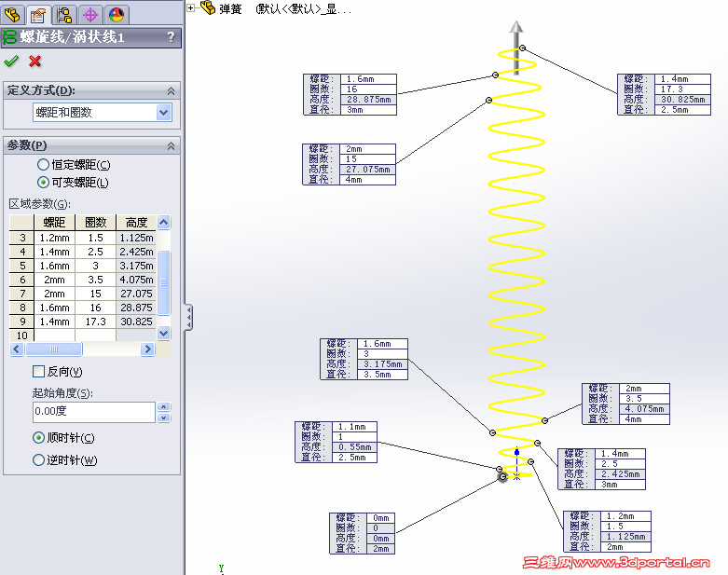Click the panel collapse handle on splitter
This screenshot has height=575, width=728.
tap(189, 318)
